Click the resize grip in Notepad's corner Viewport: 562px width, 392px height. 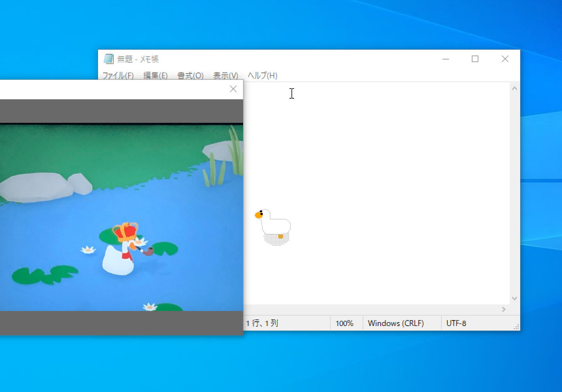coord(516,327)
